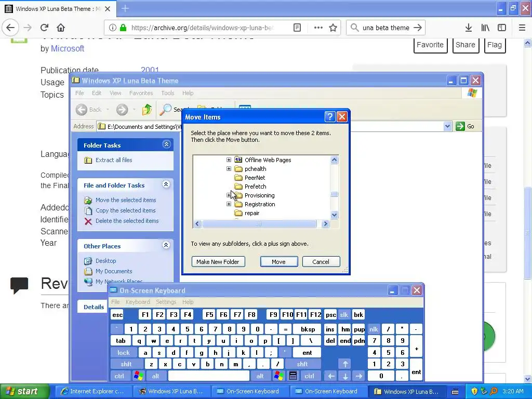Image resolution: width=532 pixels, height=399 pixels.
Task: Open a new Firefox tab
Action: (125, 8)
